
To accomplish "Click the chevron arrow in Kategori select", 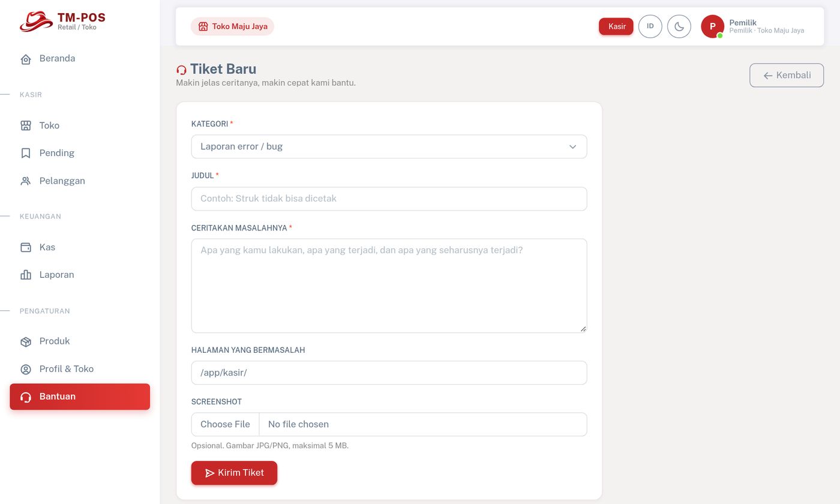I will (572, 147).
